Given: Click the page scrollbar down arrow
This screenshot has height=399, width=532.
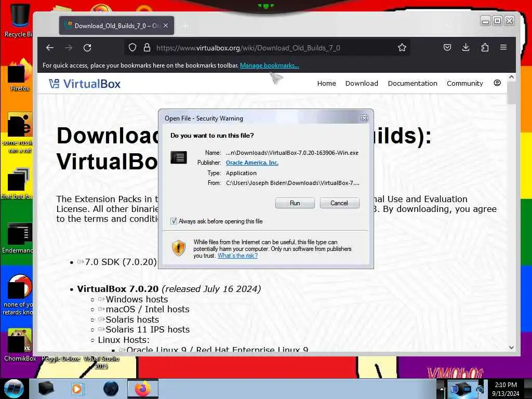Looking at the screenshot, I should pyautogui.click(x=511, y=348).
